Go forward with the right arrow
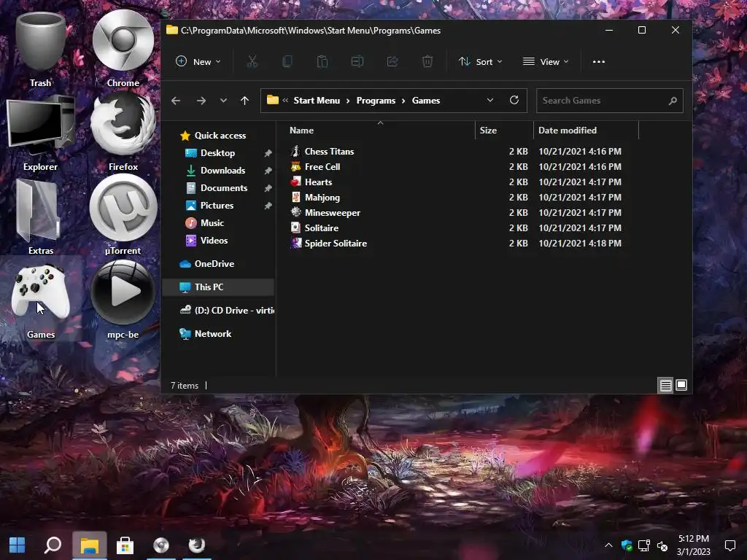747x560 pixels. tap(201, 101)
